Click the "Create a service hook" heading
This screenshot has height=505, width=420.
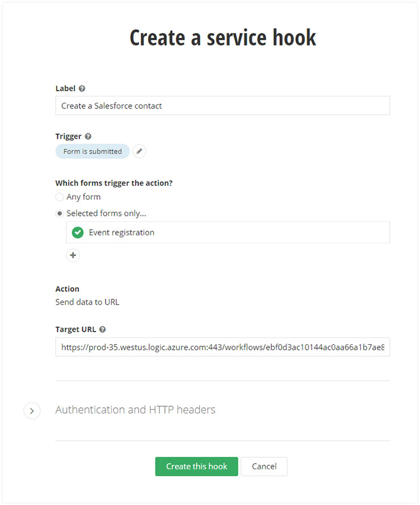222,37
